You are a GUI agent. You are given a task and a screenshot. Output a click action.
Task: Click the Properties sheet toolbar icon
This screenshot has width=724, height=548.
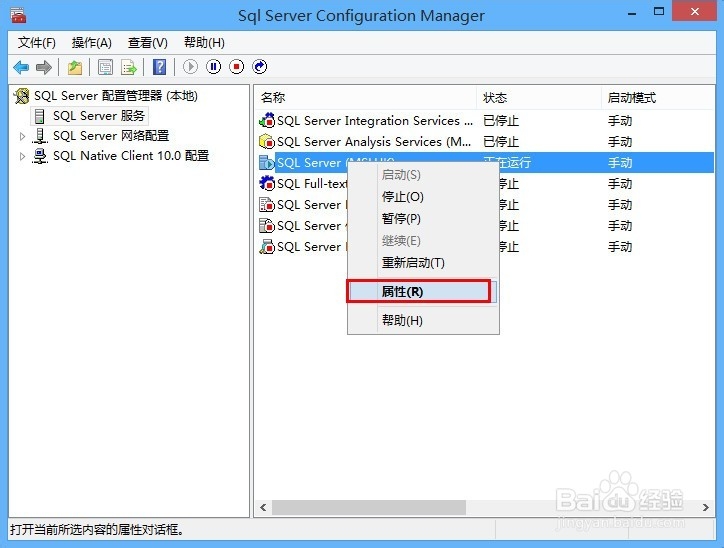tap(105, 67)
